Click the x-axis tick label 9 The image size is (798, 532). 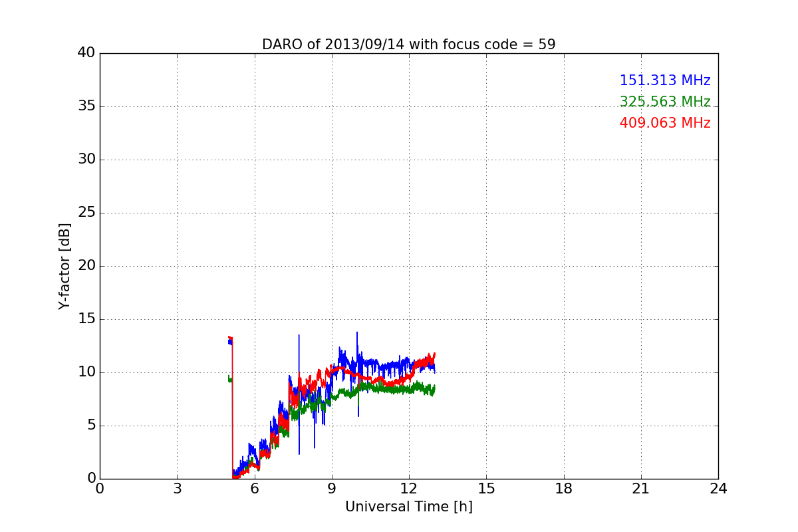[x=332, y=489]
